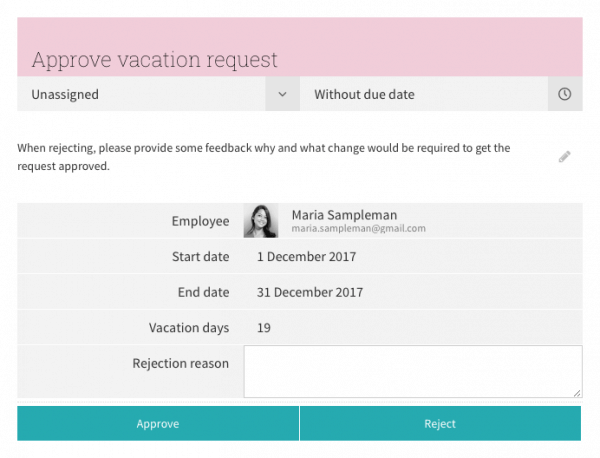
Task: Click the rejection feedback instruction text
Action: 264,157
